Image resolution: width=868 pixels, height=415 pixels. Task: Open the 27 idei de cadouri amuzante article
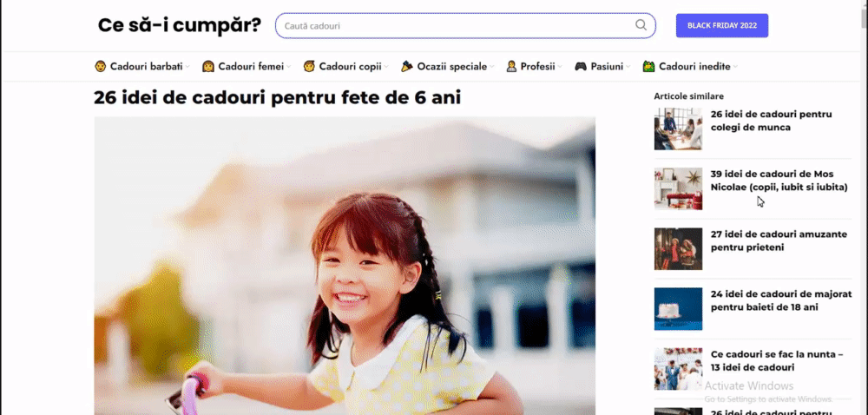[779, 240]
